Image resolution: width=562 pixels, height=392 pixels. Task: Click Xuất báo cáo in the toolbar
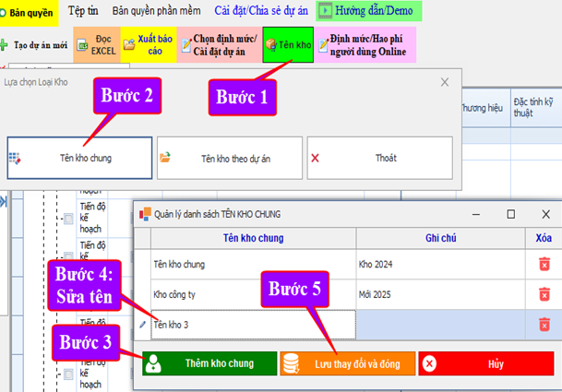click(x=149, y=44)
